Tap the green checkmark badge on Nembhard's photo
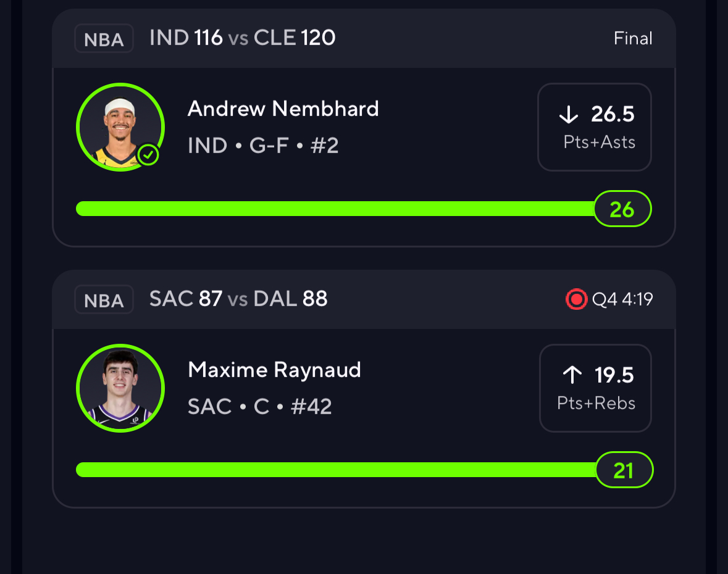This screenshot has width=728, height=574. (x=148, y=155)
